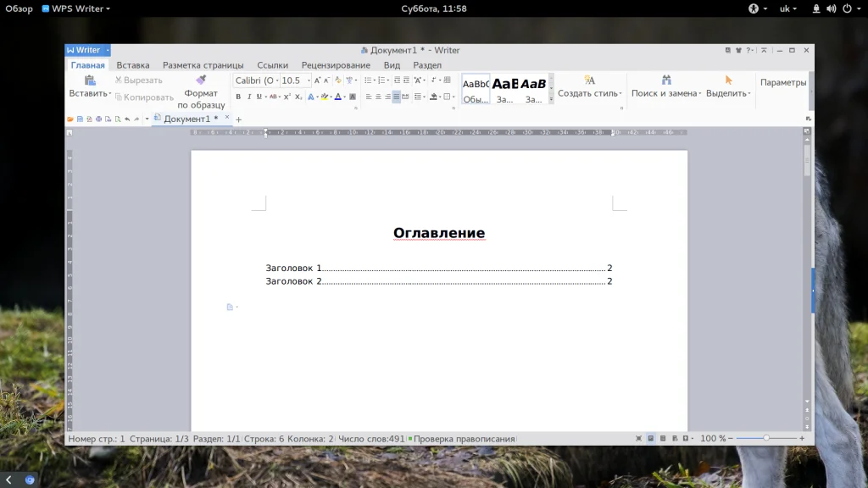Click the zoom slider handle

pos(766,438)
